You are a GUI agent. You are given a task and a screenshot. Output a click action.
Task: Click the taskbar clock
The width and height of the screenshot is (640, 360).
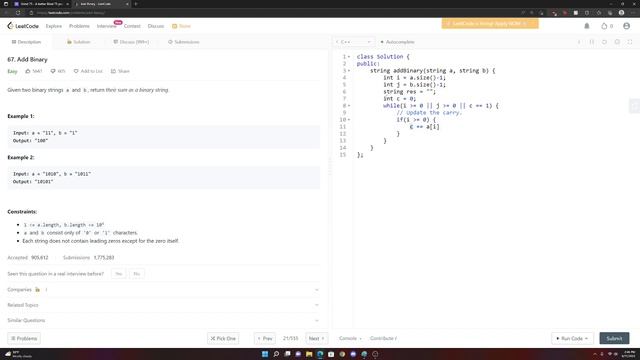pyautogui.click(x=629, y=354)
